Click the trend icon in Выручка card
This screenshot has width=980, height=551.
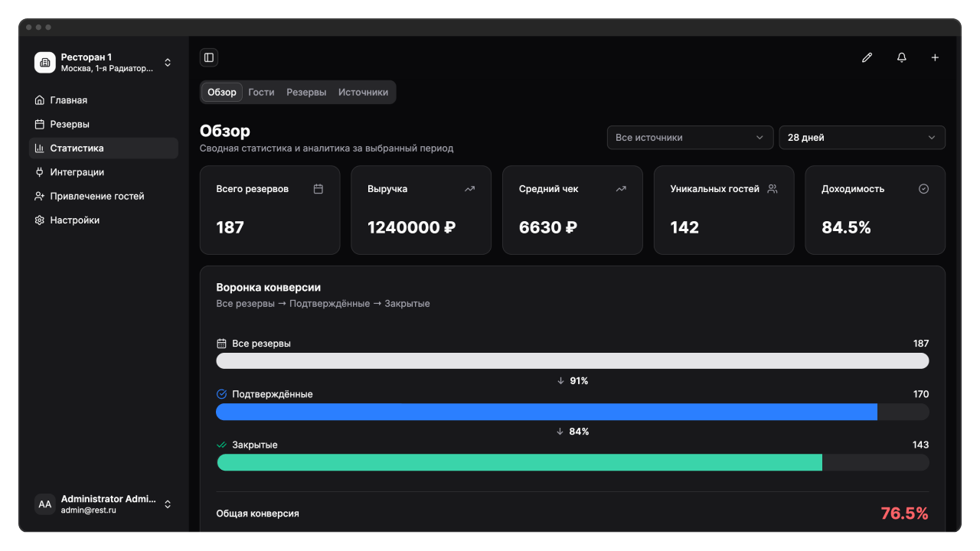click(x=469, y=189)
